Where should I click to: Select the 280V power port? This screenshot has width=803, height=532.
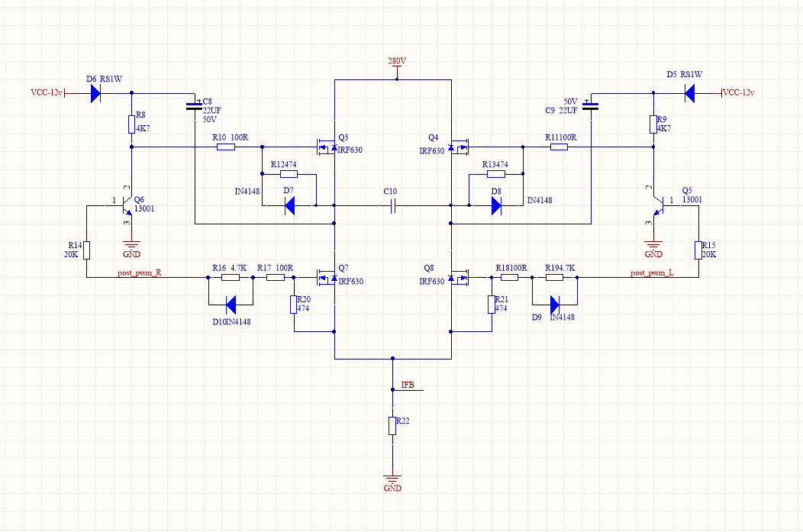click(x=397, y=61)
